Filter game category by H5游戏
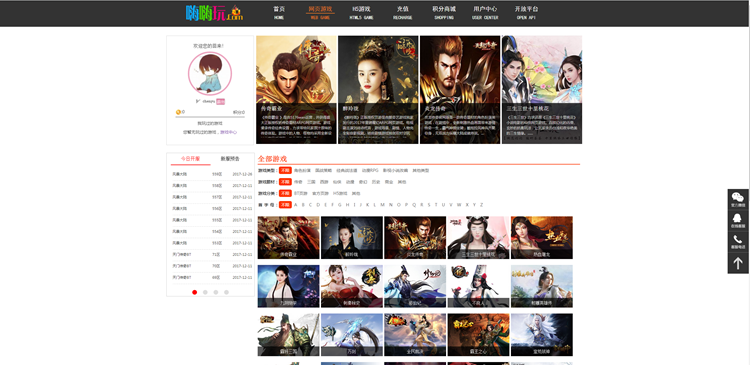Screen dimensions: 750x365 click(340, 193)
